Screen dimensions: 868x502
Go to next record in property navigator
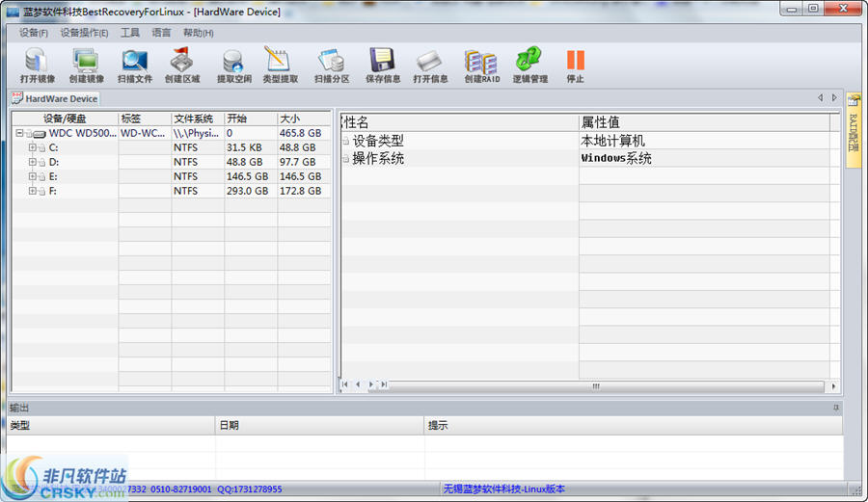[371, 384]
